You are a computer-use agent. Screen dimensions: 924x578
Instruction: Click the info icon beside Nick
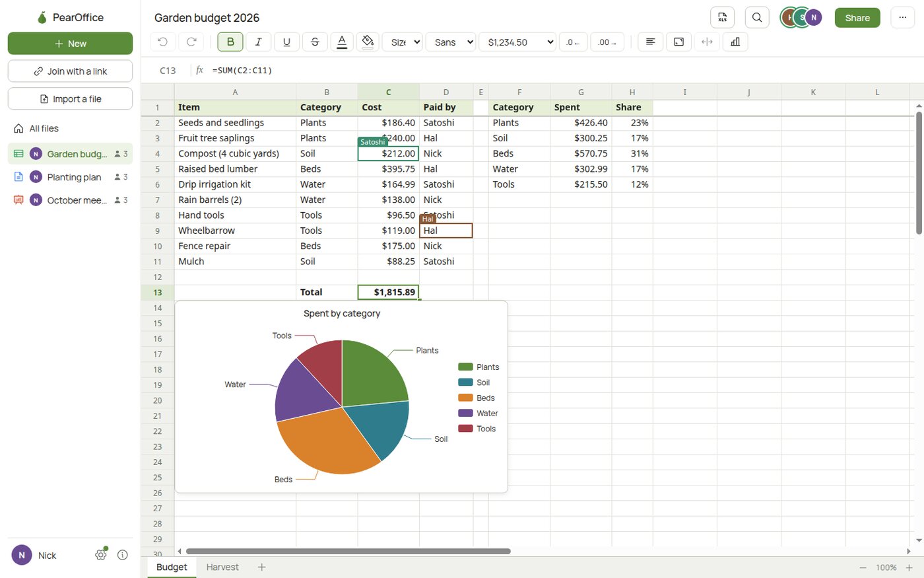122,555
